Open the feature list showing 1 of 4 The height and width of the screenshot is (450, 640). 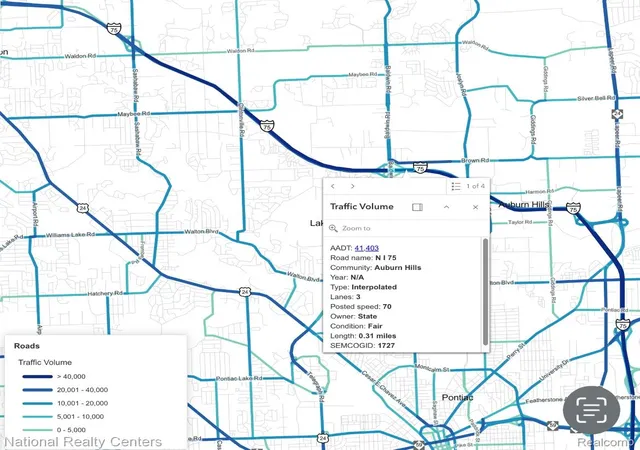point(456,186)
